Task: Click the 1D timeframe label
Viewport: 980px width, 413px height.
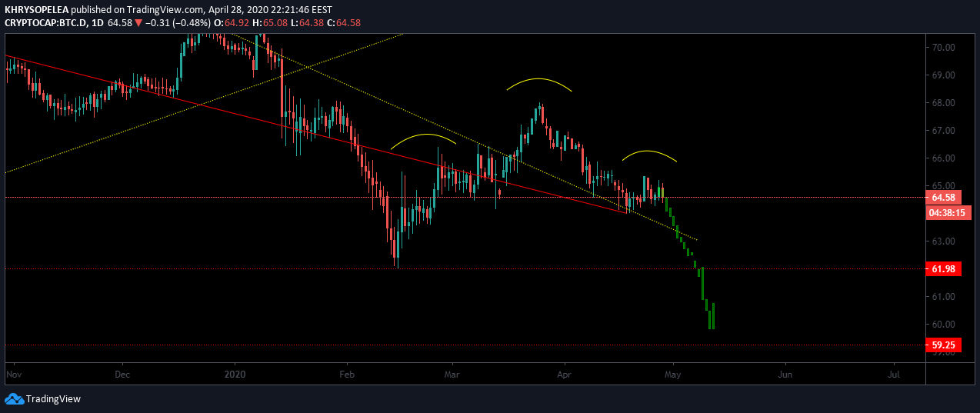Action: (96, 23)
